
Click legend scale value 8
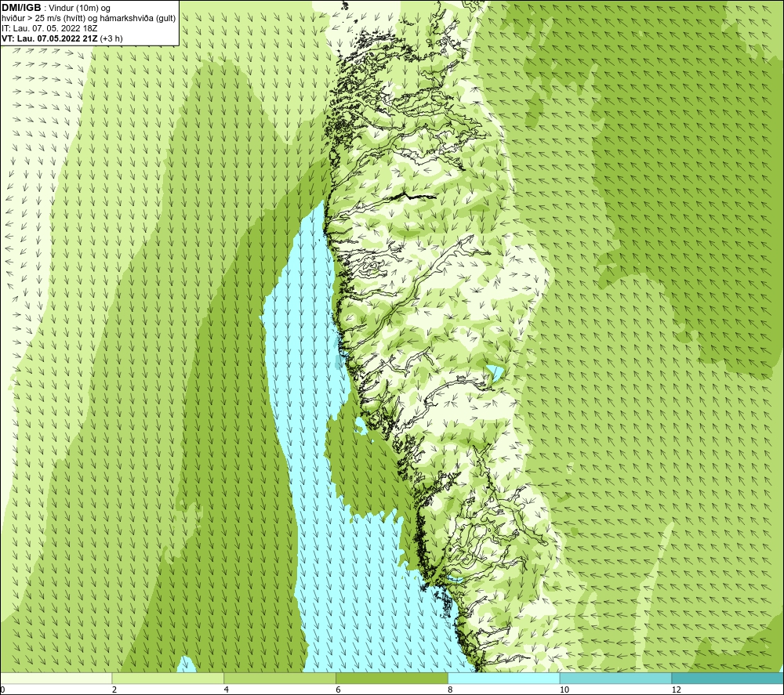[x=451, y=690]
